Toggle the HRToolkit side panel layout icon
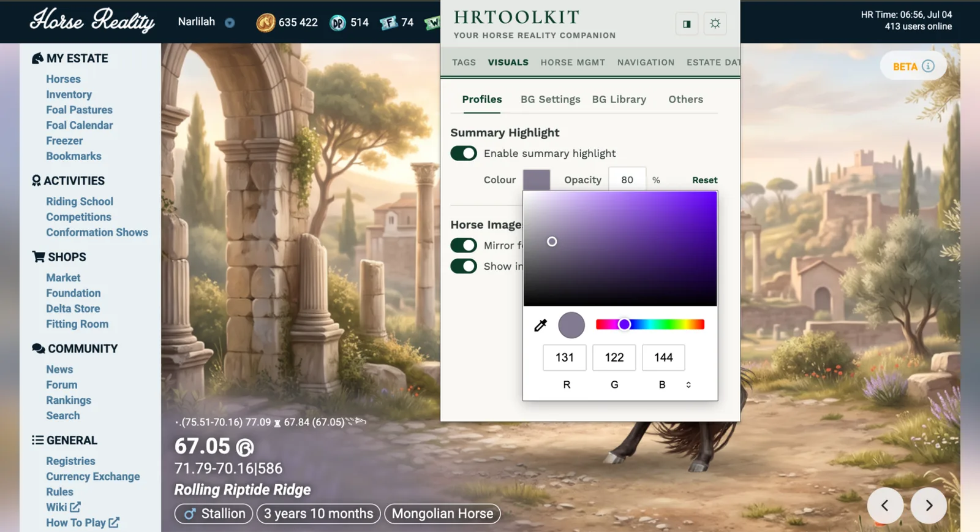This screenshot has width=980, height=532. (x=687, y=24)
